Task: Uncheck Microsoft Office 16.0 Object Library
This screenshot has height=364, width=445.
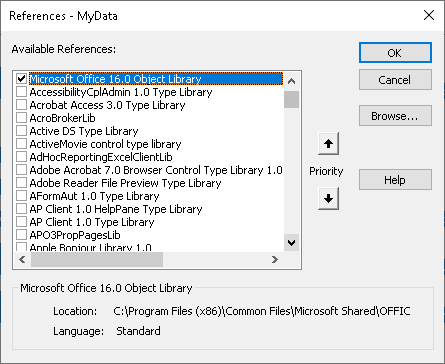Action: 21,79
